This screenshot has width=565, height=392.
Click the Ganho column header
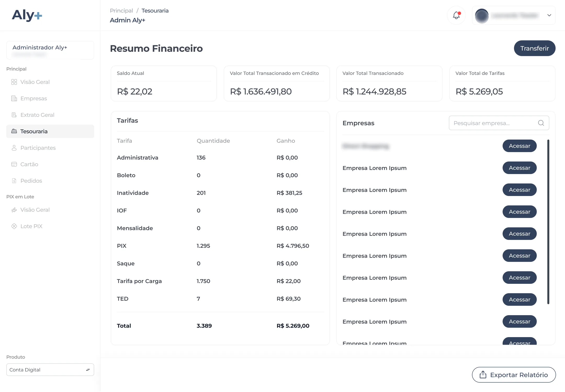(x=286, y=141)
